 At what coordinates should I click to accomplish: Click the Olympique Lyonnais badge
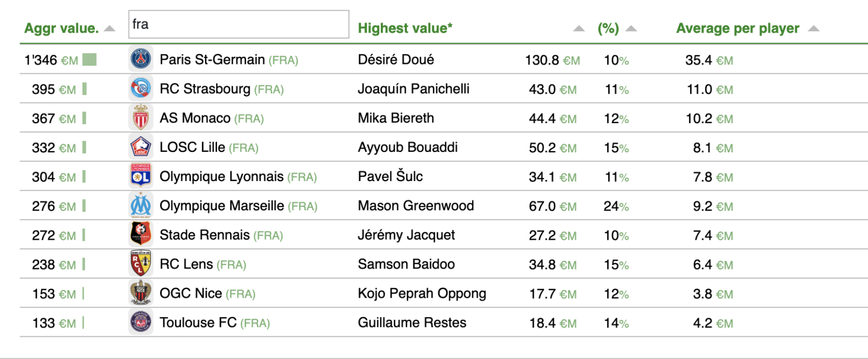click(141, 176)
